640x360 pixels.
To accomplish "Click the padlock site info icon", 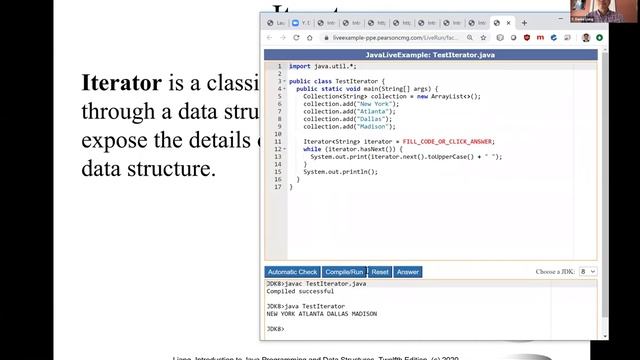I will coord(326,38).
